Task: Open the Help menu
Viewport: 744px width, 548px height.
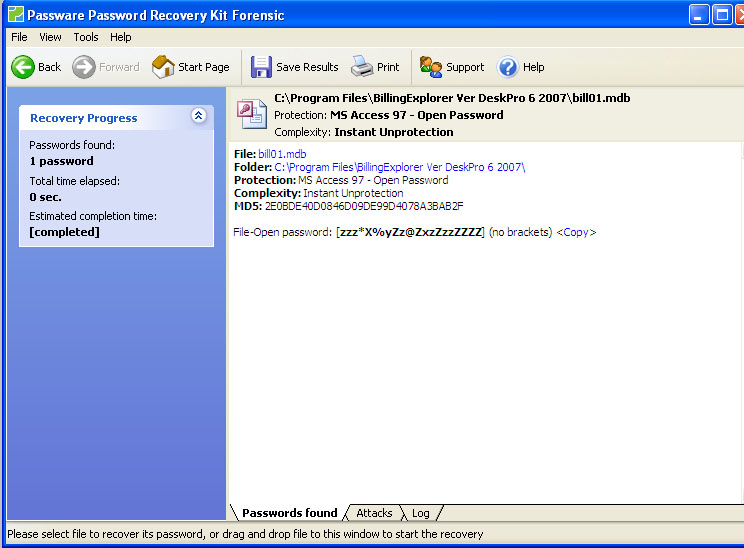Action: point(121,37)
